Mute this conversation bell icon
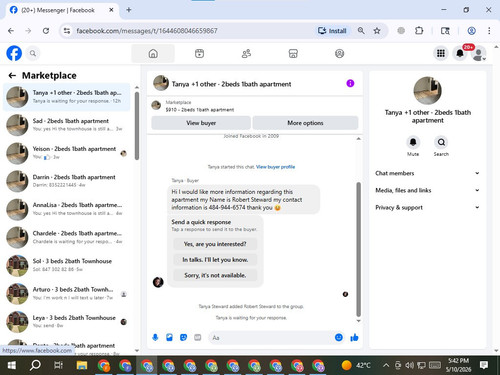Screen dimensions: 500x375 coord(413,142)
